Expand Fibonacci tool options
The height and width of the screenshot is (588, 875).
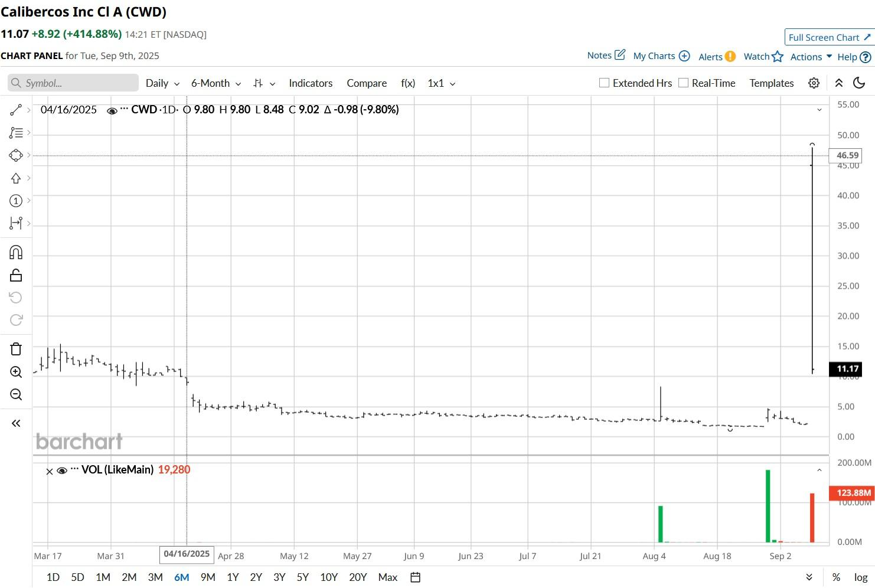point(28,133)
